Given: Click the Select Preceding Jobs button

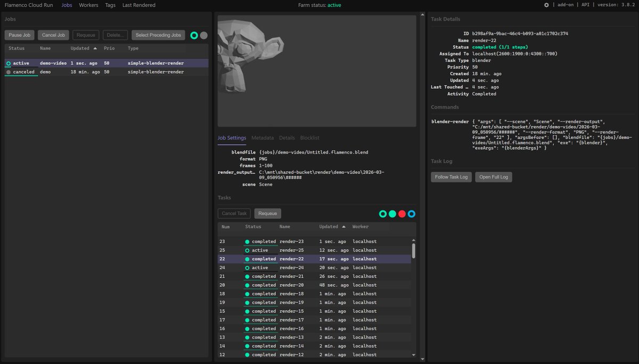Looking at the screenshot, I should [x=158, y=35].
